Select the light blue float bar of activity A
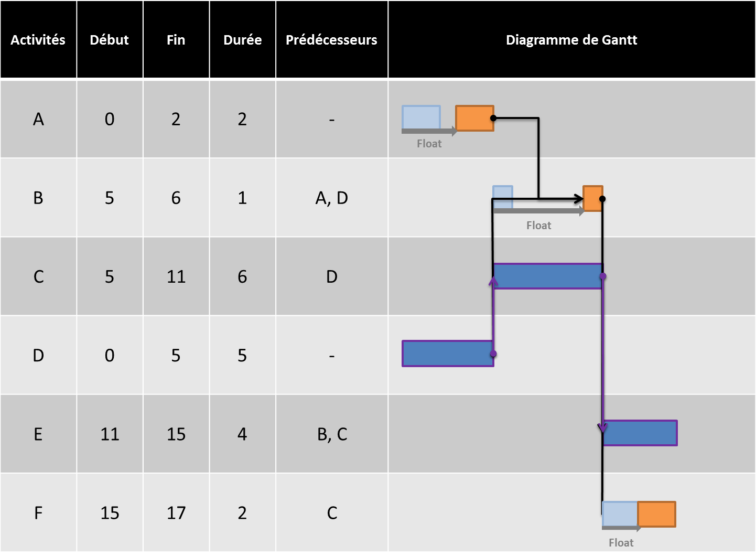This screenshot has width=756, height=557. coord(421,117)
